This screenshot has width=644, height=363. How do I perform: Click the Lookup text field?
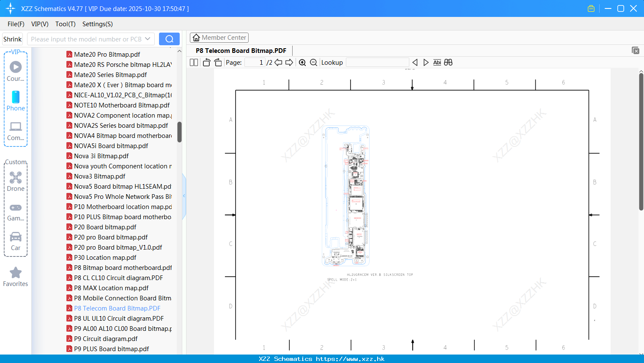[x=377, y=62]
